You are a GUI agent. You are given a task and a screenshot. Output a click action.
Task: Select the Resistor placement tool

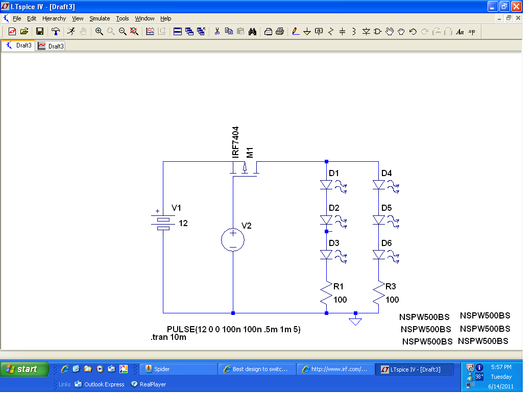[331, 32]
